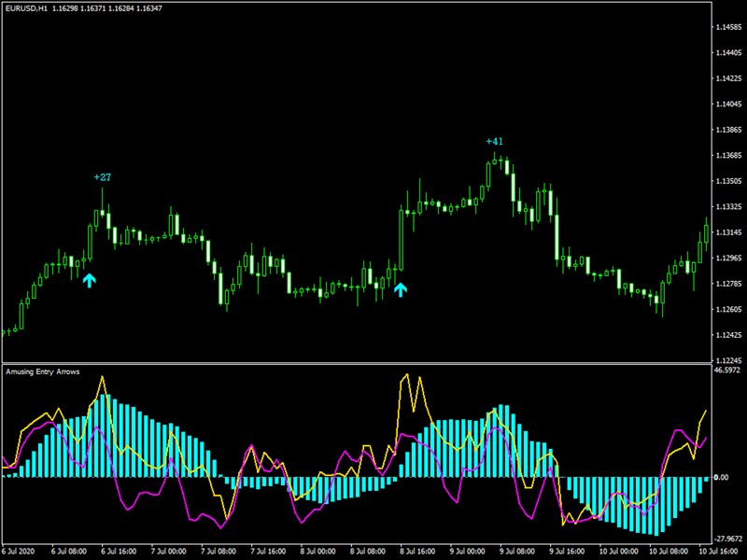This screenshot has width=747, height=560.
Task: Click the buy arrow near 6 Jul 08:00
Action: pos(89,280)
